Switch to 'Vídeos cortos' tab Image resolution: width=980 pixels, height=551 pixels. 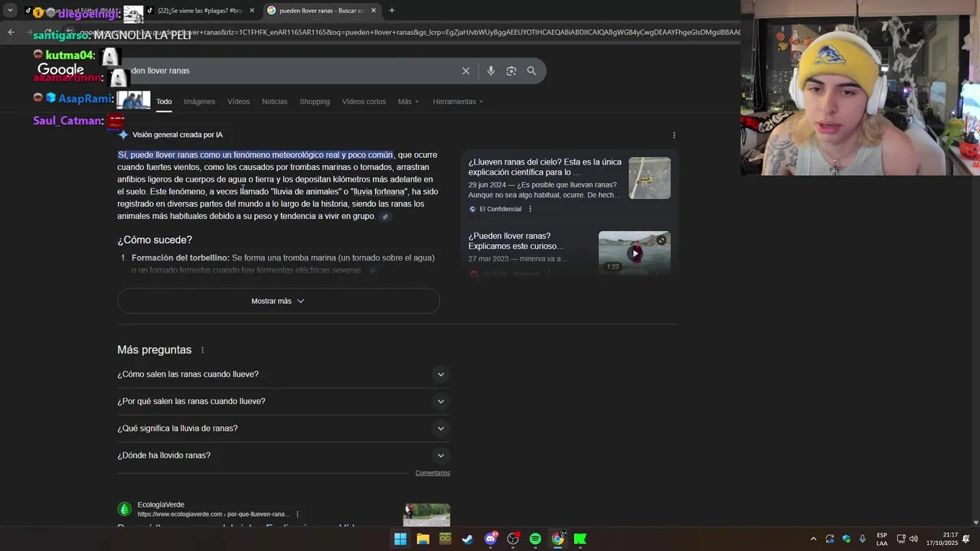tap(364, 102)
